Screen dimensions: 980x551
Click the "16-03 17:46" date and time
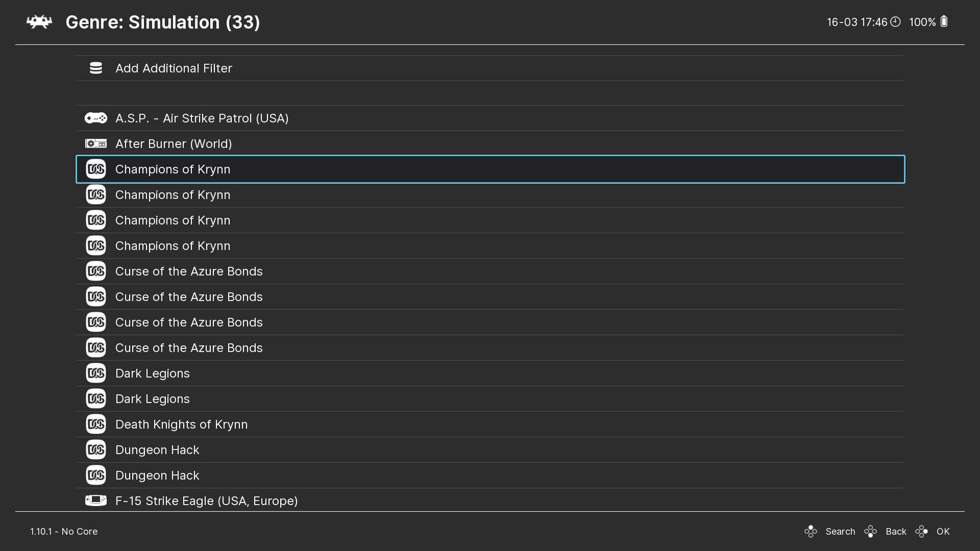857,22
